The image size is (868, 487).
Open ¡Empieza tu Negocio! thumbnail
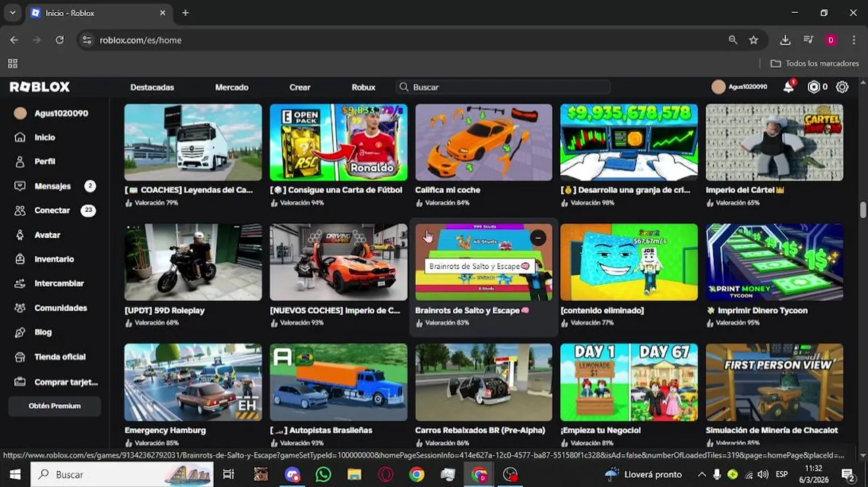point(629,382)
